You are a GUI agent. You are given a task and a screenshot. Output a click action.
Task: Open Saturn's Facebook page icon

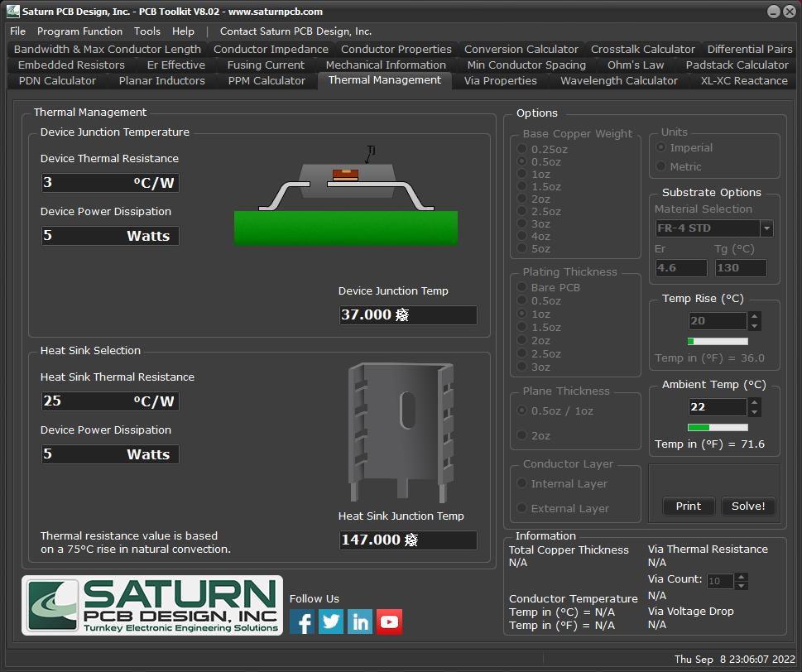[x=302, y=622]
